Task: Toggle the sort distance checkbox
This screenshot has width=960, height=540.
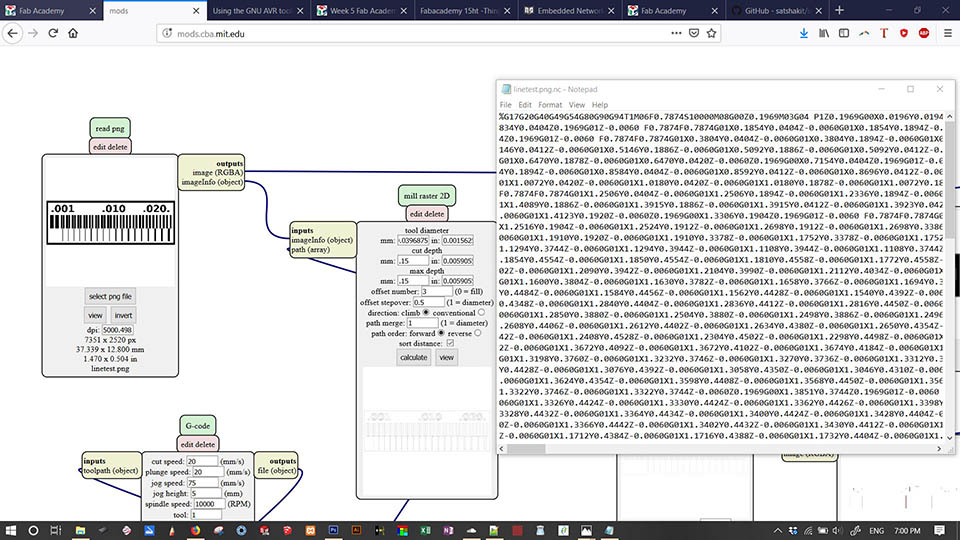Action: pyautogui.click(x=450, y=343)
